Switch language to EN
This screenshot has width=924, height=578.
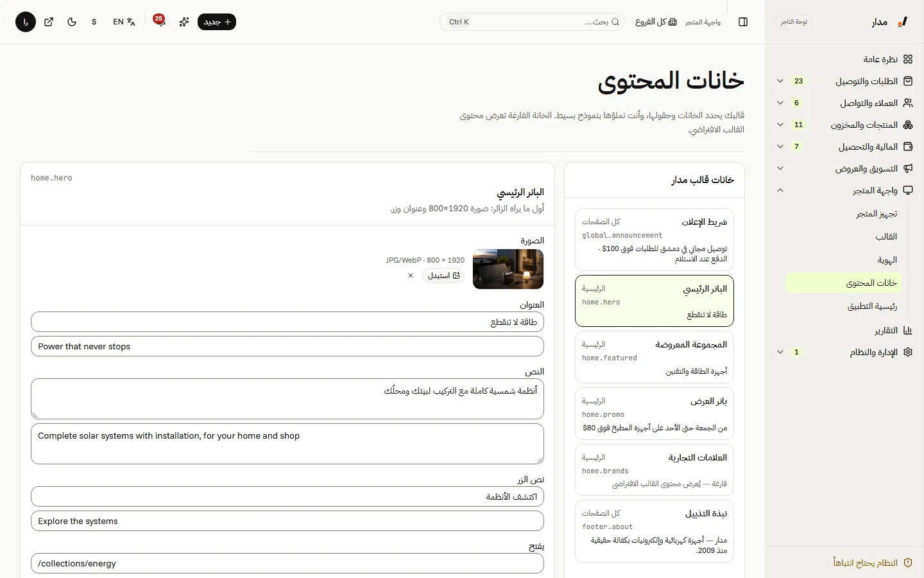click(x=124, y=22)
